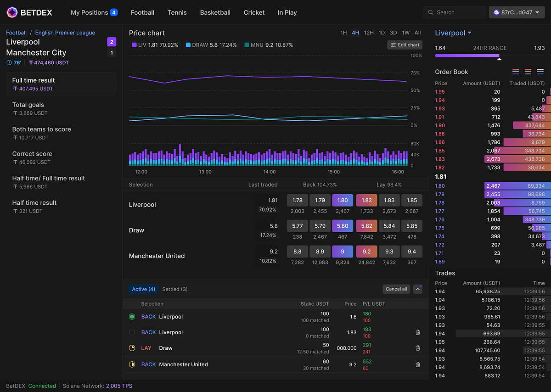Toggle the DRAW series in chart legend
The image size is (551, 392).
pyautogui.click(x=211, y=45)
